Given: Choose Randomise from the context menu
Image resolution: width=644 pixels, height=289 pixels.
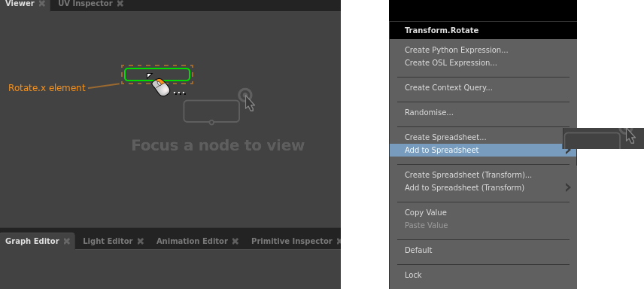Looking at the screenshot, I should pyautogui.click(x=429, y=113).
